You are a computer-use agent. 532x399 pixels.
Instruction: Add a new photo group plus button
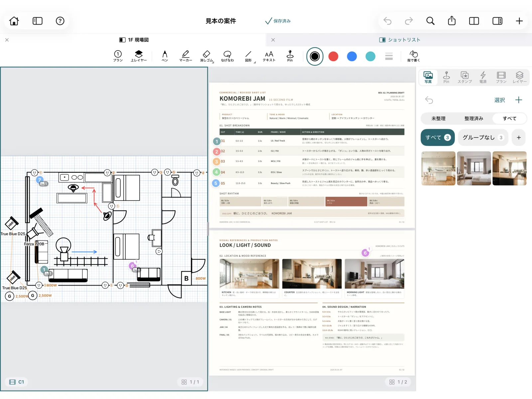pos(519,137)
